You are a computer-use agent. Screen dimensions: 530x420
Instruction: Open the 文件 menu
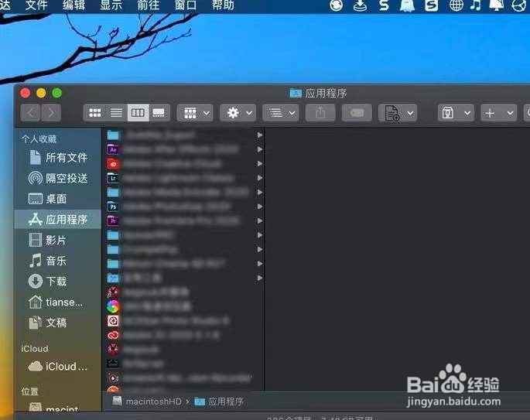pyautogui.click(x=36, y=5)
